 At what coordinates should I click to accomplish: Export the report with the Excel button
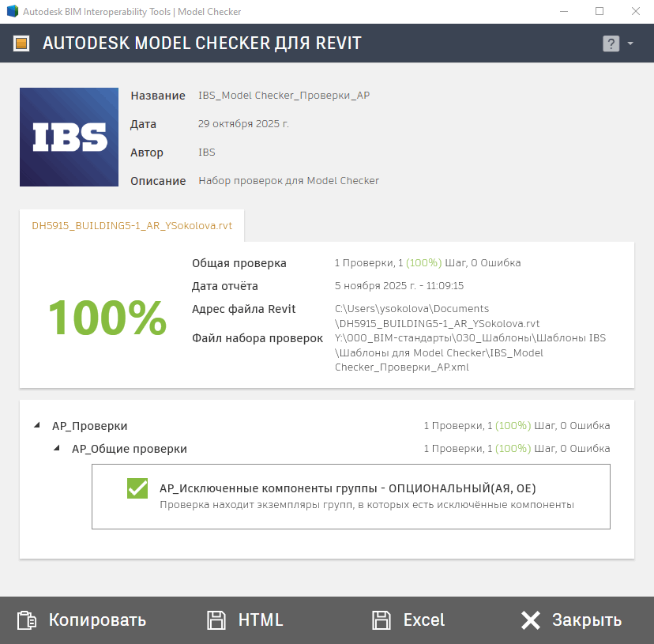(x=409, y=620)
